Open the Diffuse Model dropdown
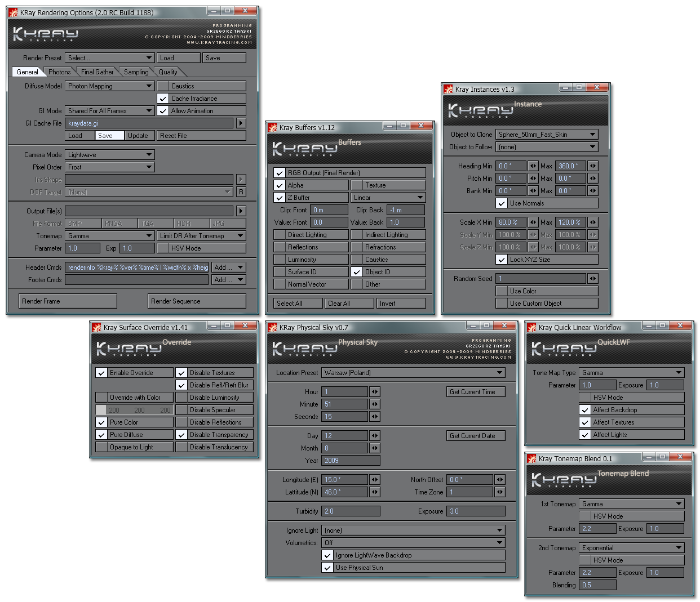The image size is (700, 602). pyautogui.click(x=110, y=86)
